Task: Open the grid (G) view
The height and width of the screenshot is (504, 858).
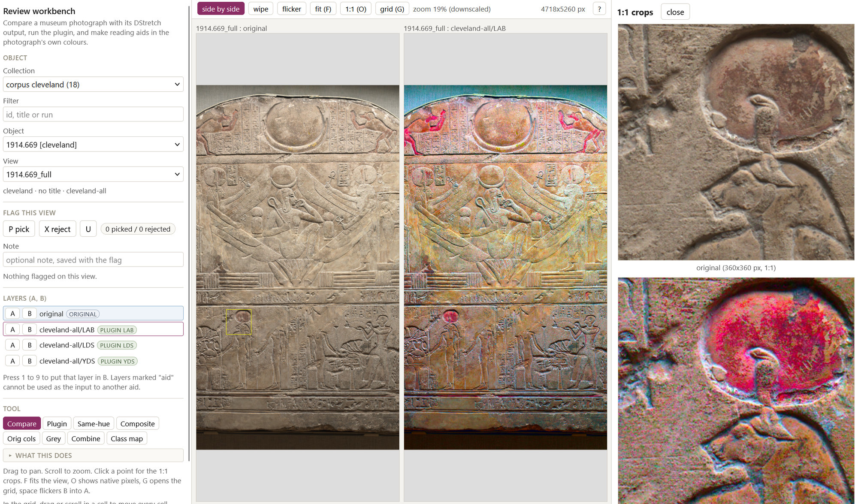Action: click(392, 9)
